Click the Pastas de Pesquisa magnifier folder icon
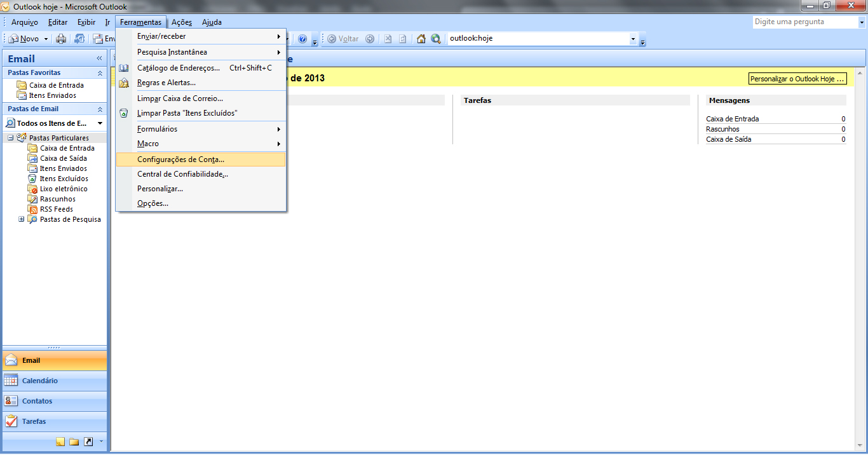Image resolution: width=868 pixels, height=455 pixels. click(32, 219)
